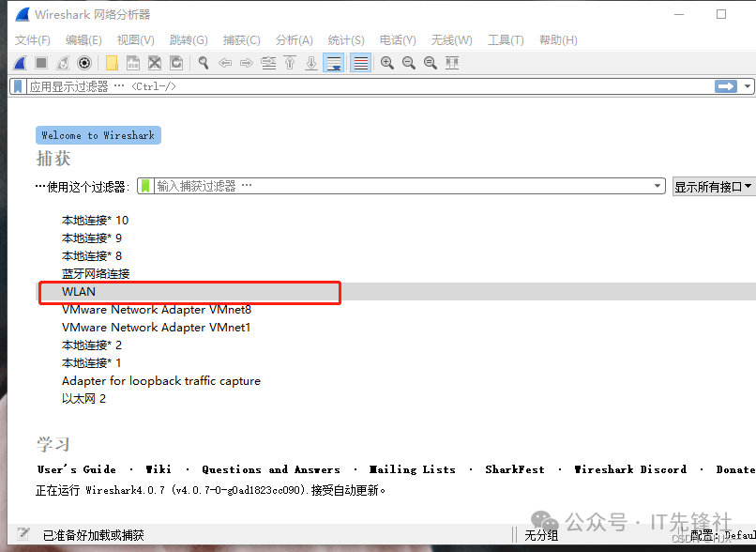Viewport: 756px width, 552px height.
Task: Open the 捕获(C) menu
Action: pos(241,39)
